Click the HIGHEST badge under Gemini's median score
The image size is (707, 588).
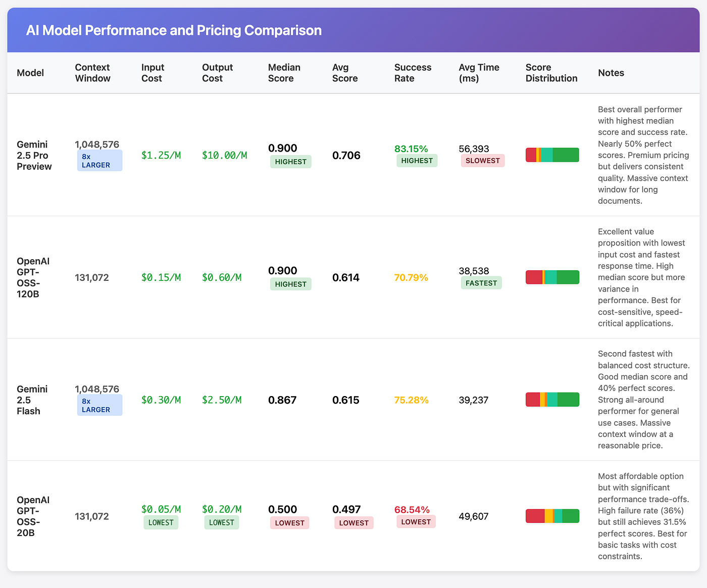coord(290,162)
